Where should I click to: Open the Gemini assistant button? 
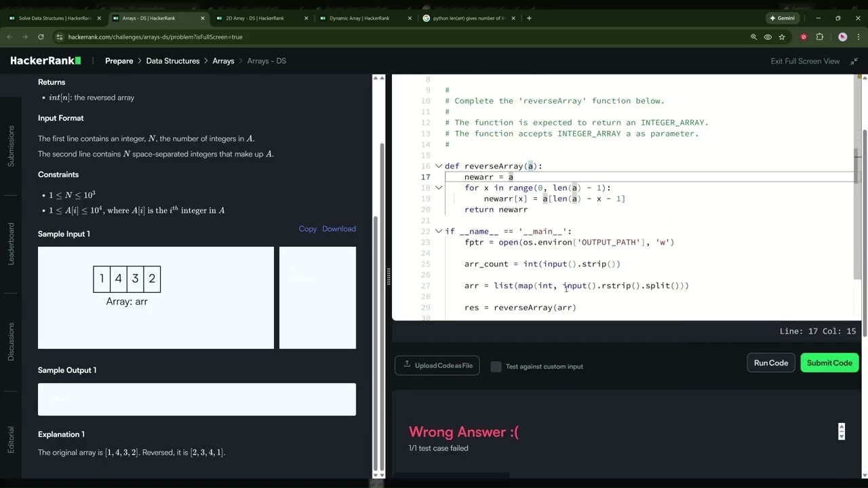(781, 18)
